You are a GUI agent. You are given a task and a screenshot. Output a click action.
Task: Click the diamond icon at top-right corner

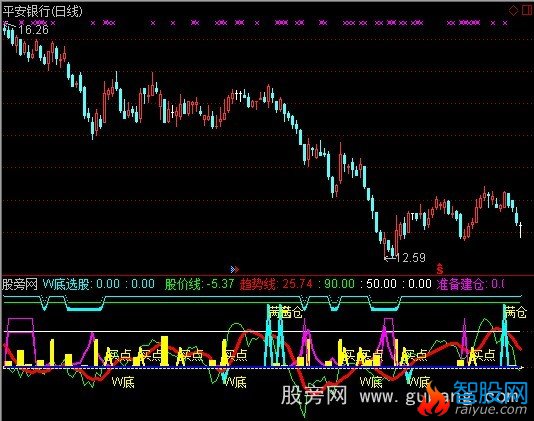coord(513,11)
